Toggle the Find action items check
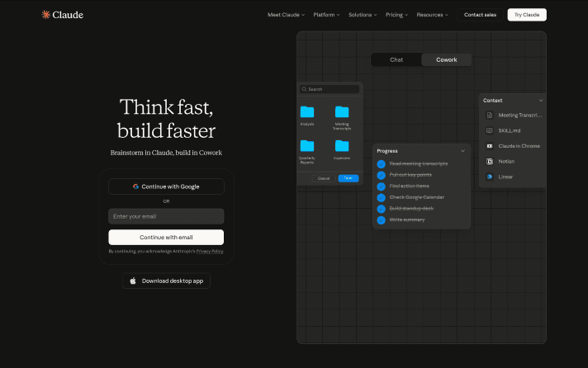The image size is (588, 368). pos(381,186)
